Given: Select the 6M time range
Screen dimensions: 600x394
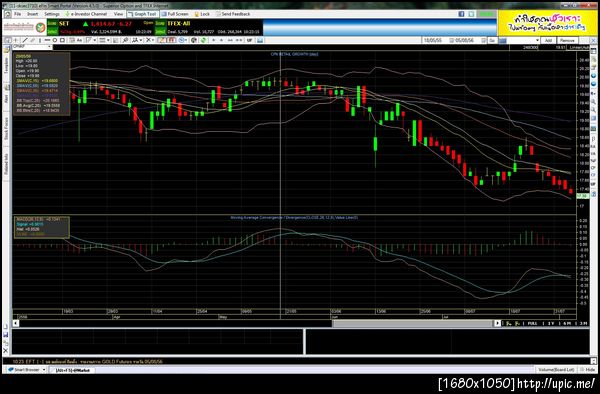Looking at the screenshot, I should pos(567,324).
